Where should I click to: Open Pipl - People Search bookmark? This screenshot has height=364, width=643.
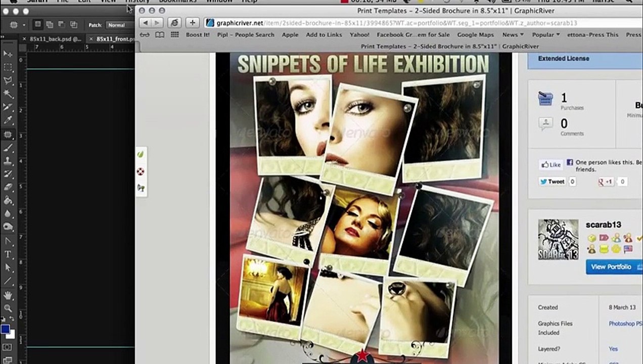(x=246, y=35)
